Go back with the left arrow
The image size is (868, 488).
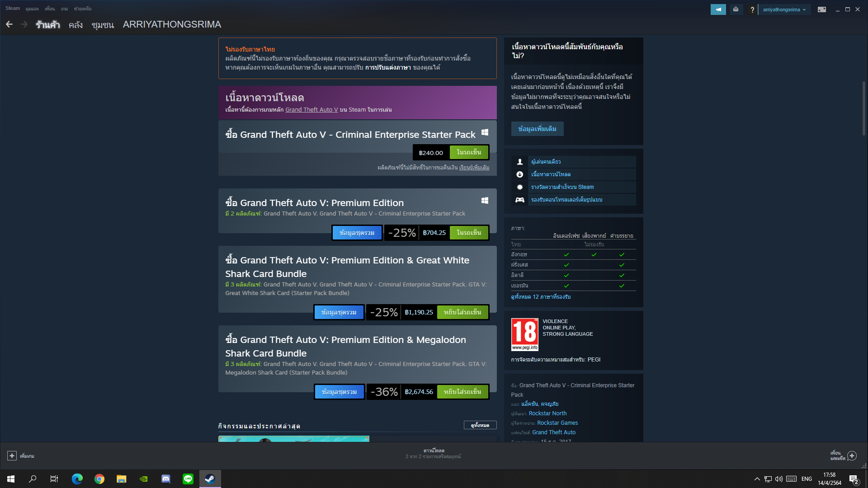tap(9, 24)
